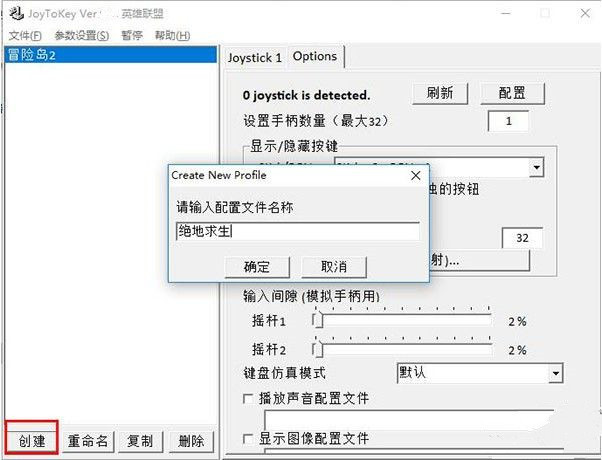Select the 冒险岛2 profile in list
Image resolution: width=602 pixels, height=460 pixels.
(111, 55)
